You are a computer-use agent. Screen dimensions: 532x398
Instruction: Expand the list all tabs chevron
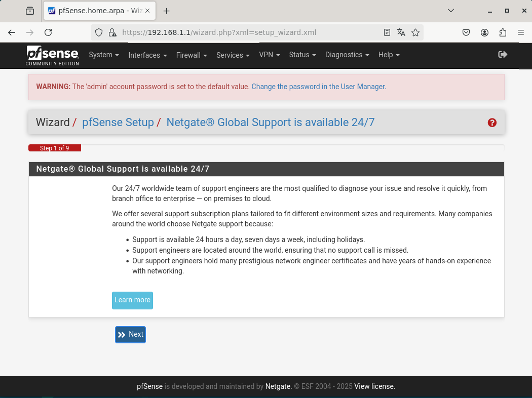[451, 11]
